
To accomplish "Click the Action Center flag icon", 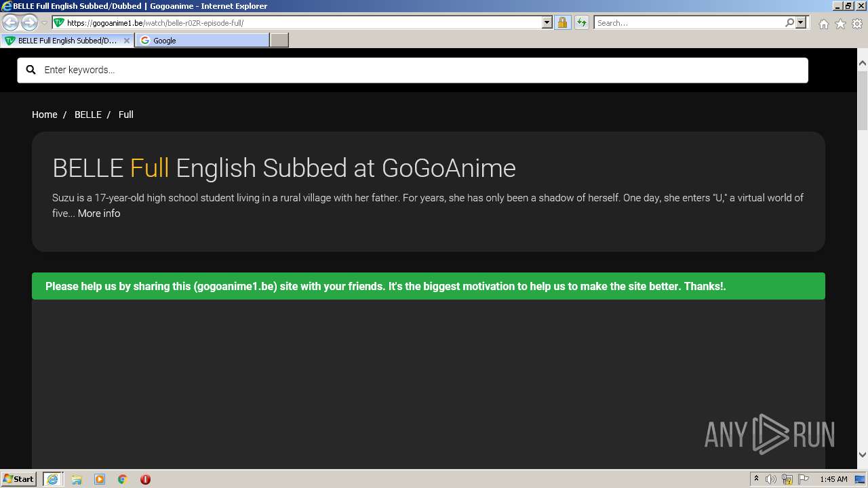I will 804,479.
